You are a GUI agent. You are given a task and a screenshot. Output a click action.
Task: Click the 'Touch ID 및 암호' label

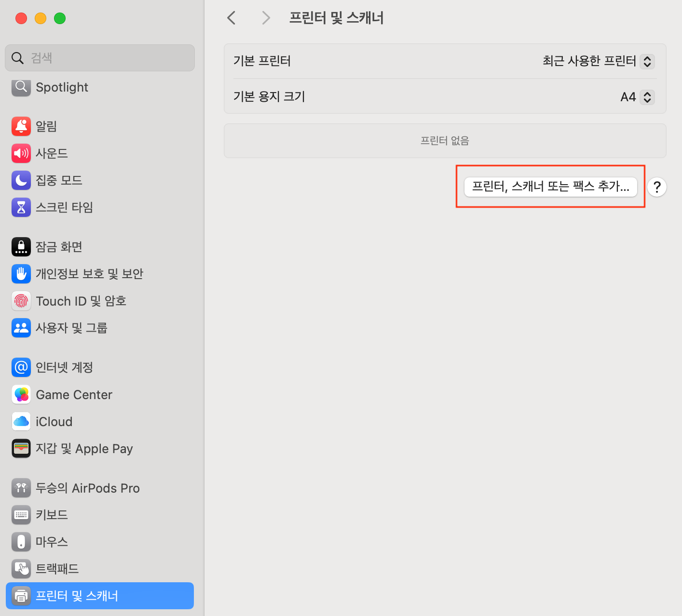click(81, 301)
